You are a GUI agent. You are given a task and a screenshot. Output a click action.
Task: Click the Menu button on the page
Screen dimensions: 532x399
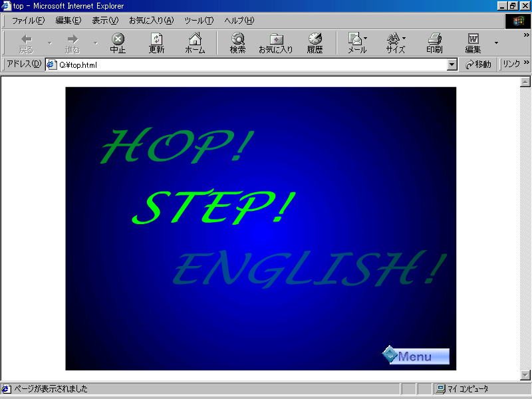(x=416, y=355)
